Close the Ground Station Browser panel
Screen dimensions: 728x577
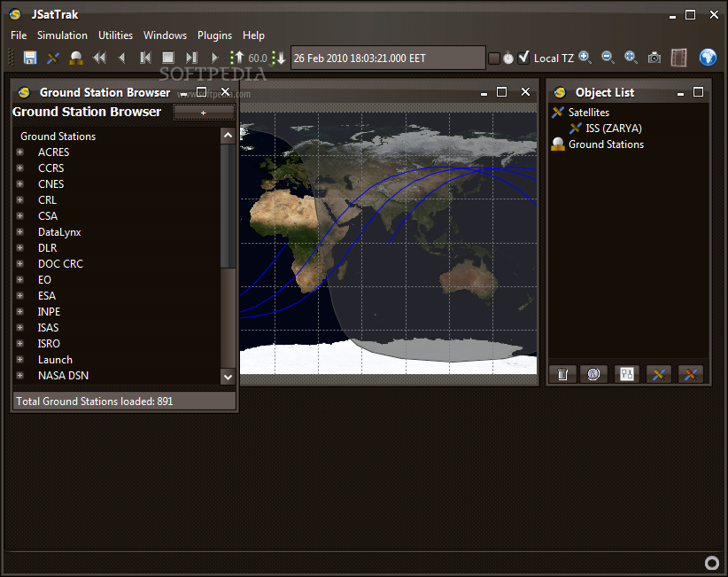(x=225, y=92)
